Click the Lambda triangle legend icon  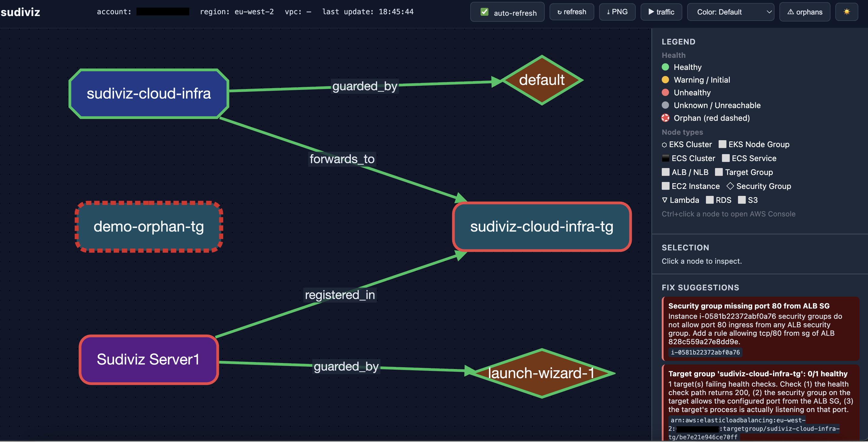(664, 200)
